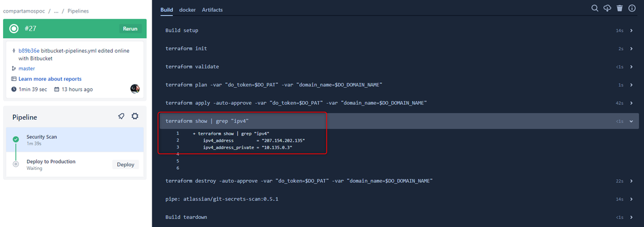
Task: Click the user avatar in commit card
Action: 135,88
